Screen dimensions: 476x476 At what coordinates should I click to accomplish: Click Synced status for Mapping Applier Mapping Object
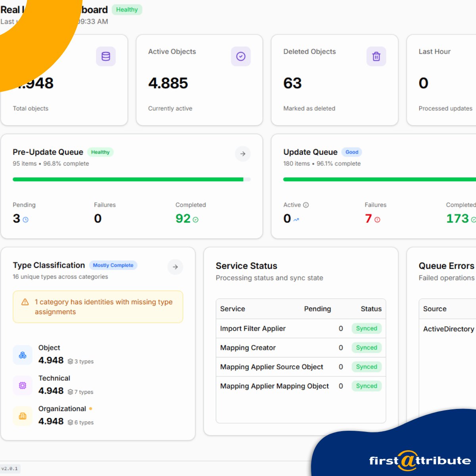[367, 386]
